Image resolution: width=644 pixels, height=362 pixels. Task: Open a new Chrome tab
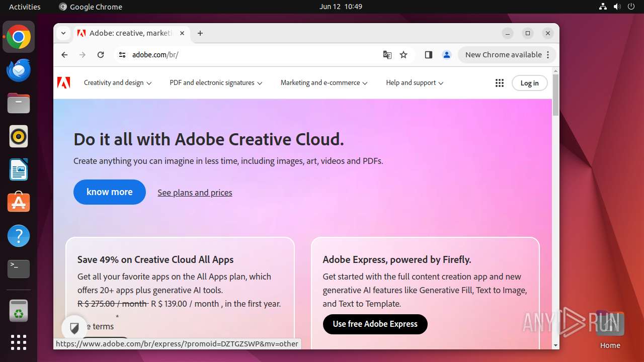pyautogui.click(x=200, y=33)
